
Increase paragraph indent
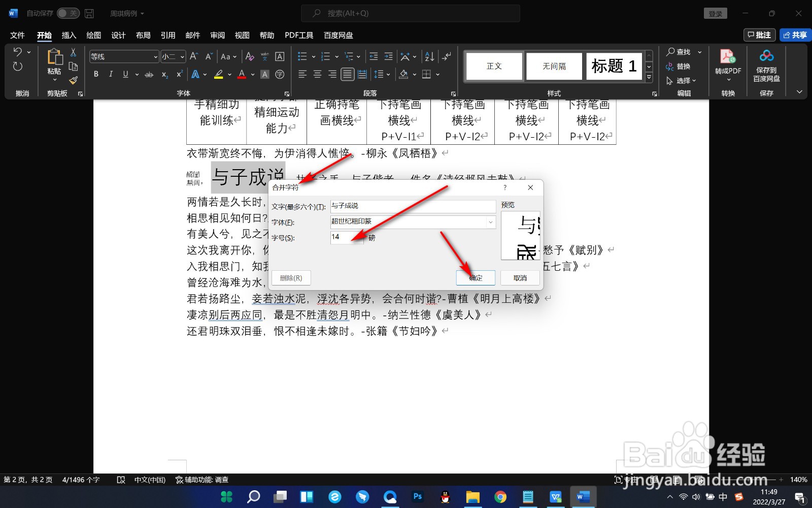click(389, 56)
